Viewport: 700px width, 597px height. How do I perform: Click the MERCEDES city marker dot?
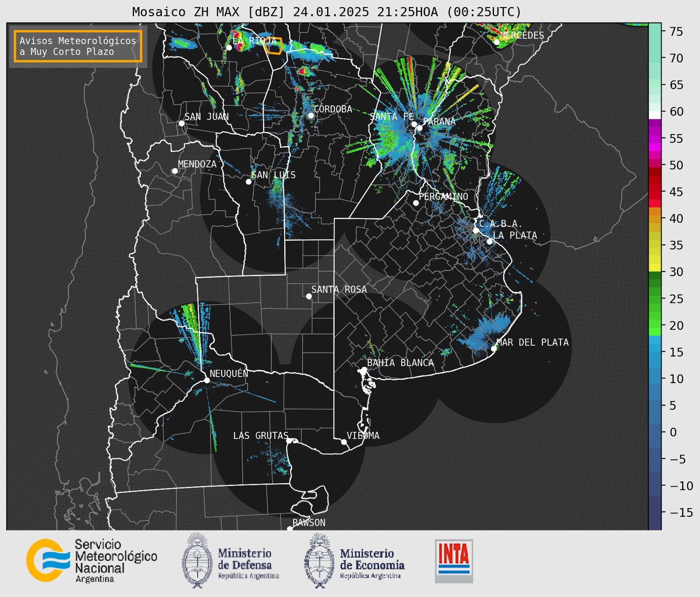pyautogui.click(x=497, y=42)
